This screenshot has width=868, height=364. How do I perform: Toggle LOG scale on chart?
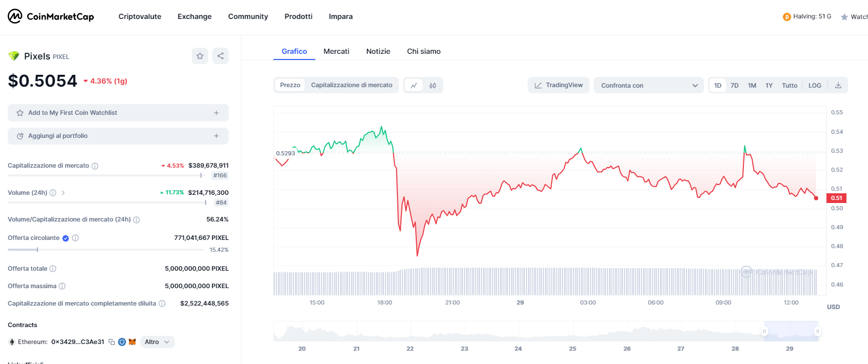tap(815, 86)
